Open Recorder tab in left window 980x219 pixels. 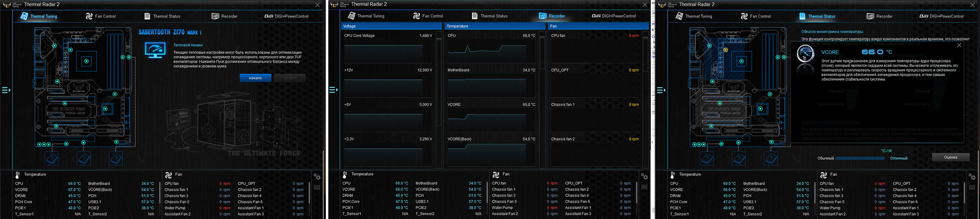point(224,16)
